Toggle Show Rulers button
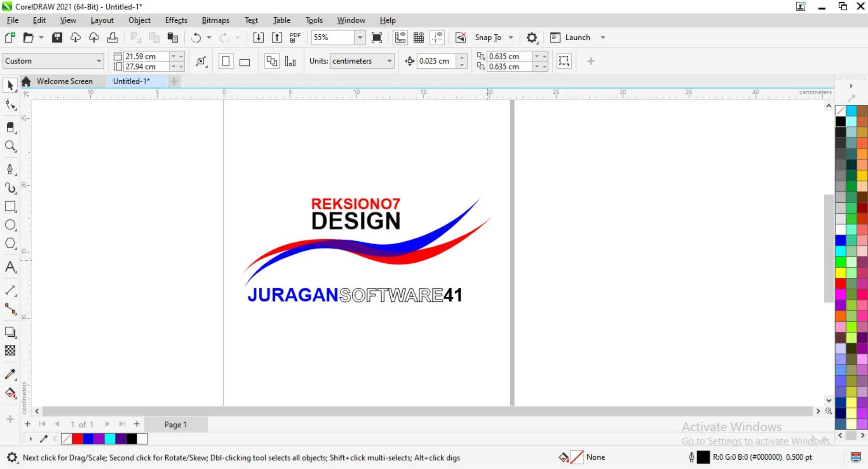This screenshot has width=868, height=469. (400, 37)
